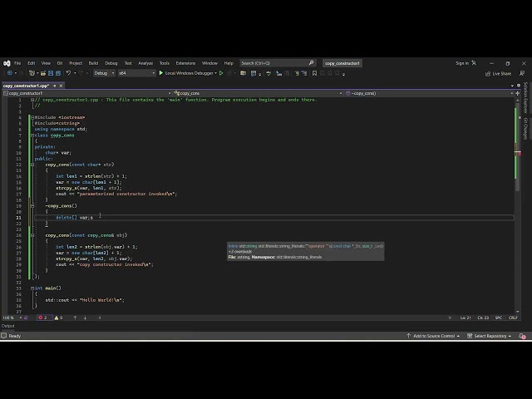Click the warnings indicator showing 0
This screenshot has width=532, height=399.
pyautogui.click(x=58, y=318)
